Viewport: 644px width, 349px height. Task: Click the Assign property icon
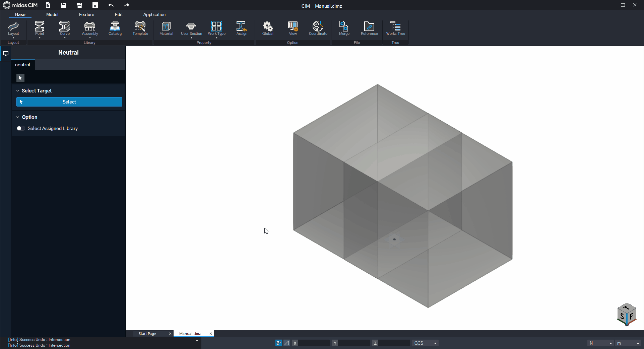point(242,28)
